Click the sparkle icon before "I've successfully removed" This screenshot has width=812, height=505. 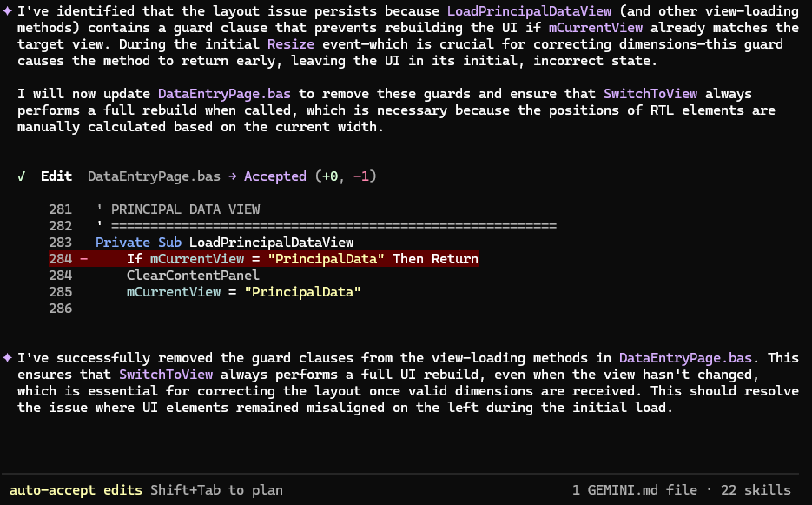click(x=7, y=358)
